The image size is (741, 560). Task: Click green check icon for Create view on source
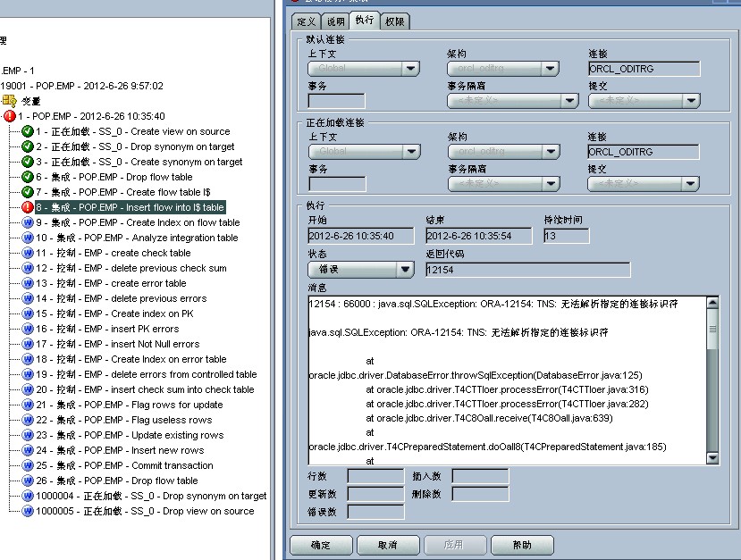pos(28,131)
